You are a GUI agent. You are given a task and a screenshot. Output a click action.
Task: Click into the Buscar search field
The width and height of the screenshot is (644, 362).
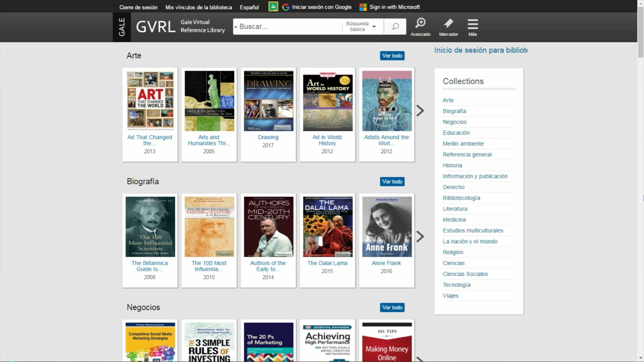[290, 27]
